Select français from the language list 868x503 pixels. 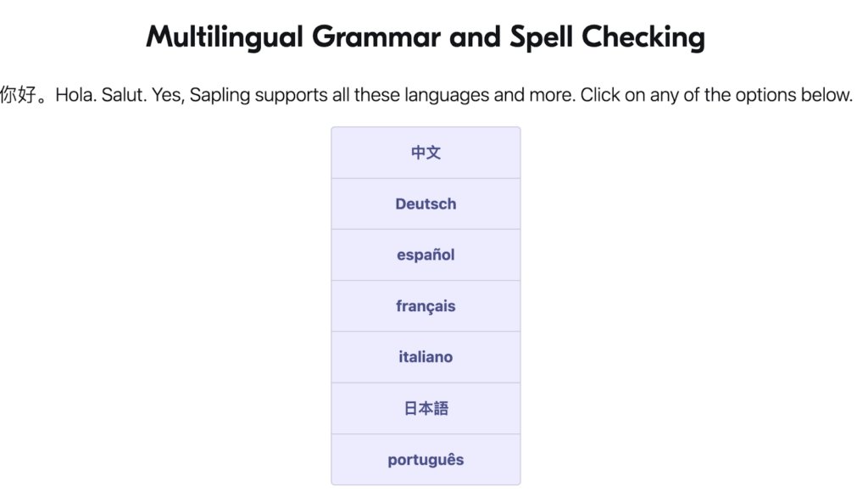tap(426, 305)
